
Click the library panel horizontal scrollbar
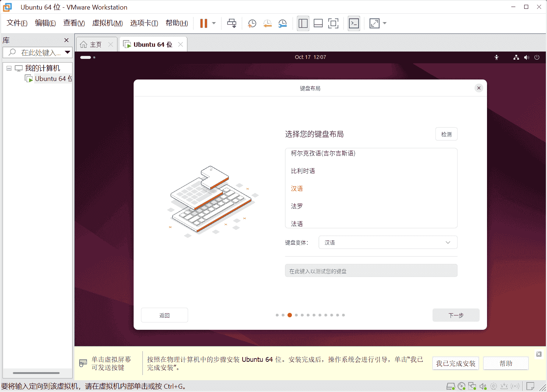36,373
